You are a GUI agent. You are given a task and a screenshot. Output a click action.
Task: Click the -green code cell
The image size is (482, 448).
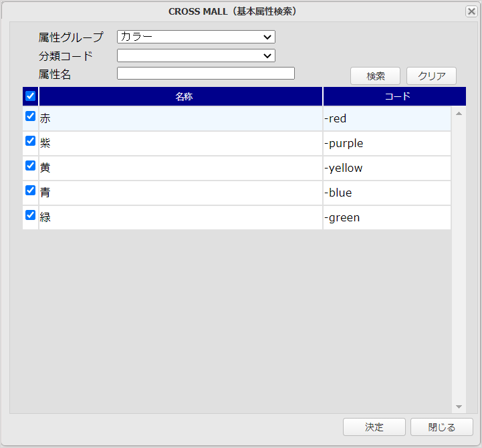(x=387, y=217)
